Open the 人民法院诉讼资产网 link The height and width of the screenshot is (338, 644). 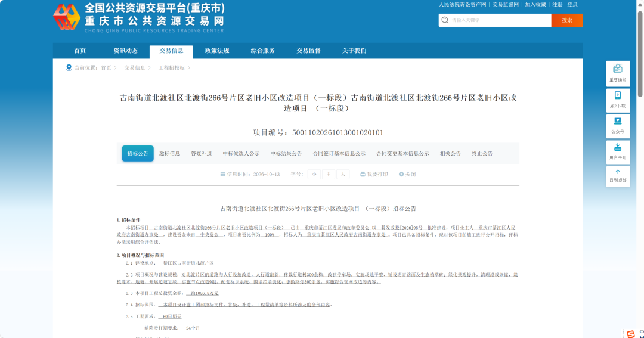click(x=463, y=5)
